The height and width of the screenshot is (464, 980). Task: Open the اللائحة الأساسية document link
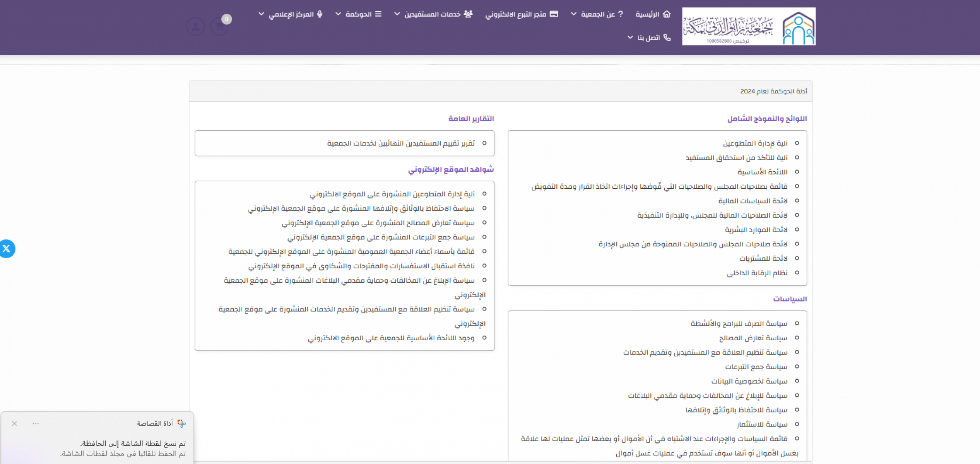[762, 172]
